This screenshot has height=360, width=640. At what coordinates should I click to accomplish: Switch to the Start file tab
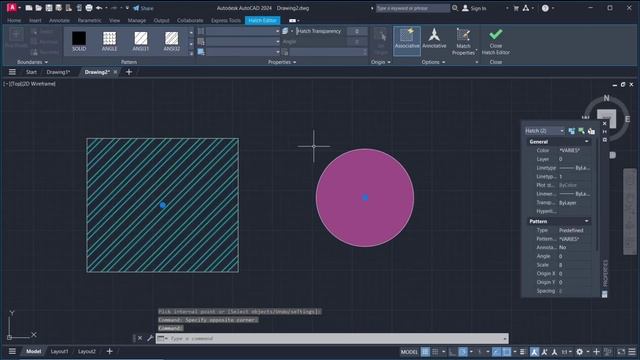(31, 72)
